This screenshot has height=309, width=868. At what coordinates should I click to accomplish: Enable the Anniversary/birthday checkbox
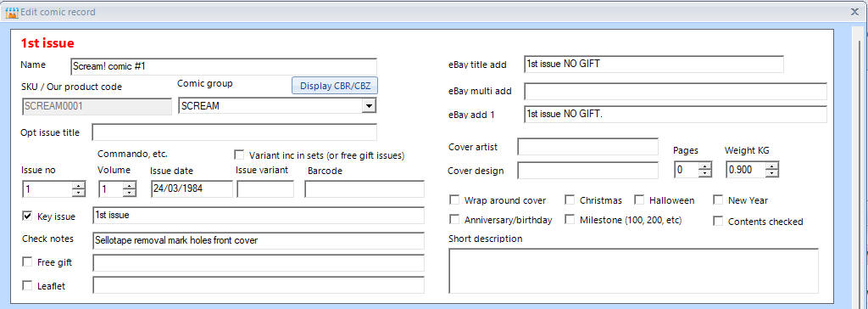[454, 219]
